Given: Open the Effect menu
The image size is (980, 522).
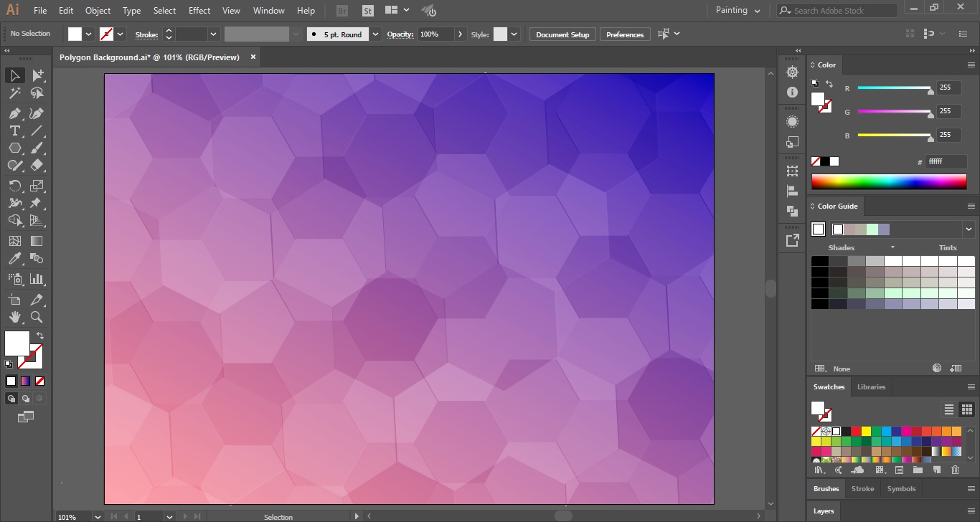Looking at the screenshot, I should pyautogui.click(x=199, y=10).
